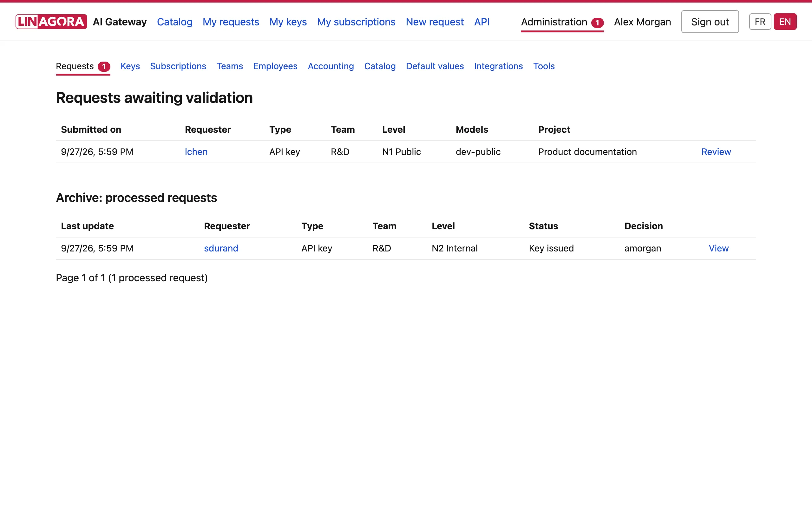Click the 'amorgan' decision cell
812x508 pixels.
(x=643, y=248)
